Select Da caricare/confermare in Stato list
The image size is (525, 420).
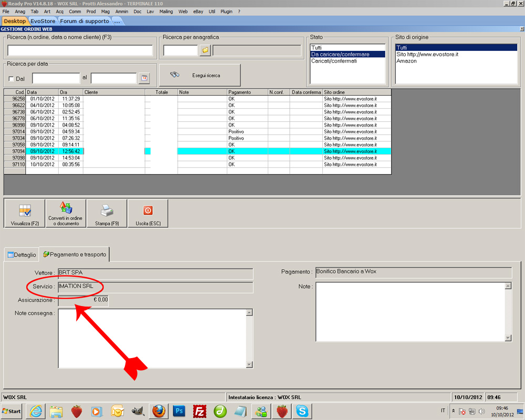tap(348, 54)
